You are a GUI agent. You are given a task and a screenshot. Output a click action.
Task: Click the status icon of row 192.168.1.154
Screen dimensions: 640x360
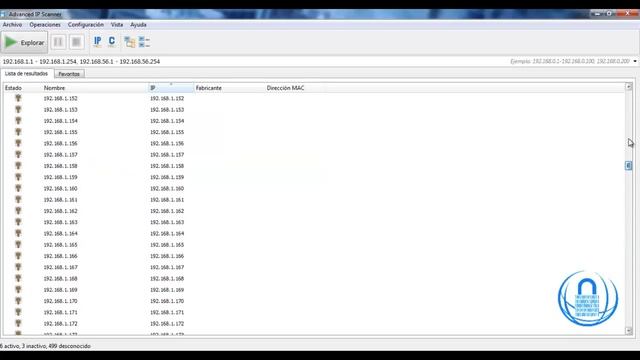click(18, 121)
